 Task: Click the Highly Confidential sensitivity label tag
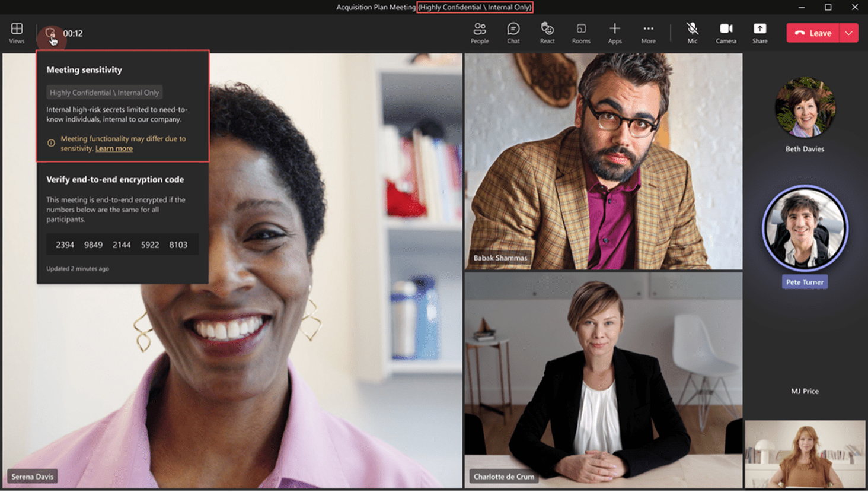coord(104,93)
